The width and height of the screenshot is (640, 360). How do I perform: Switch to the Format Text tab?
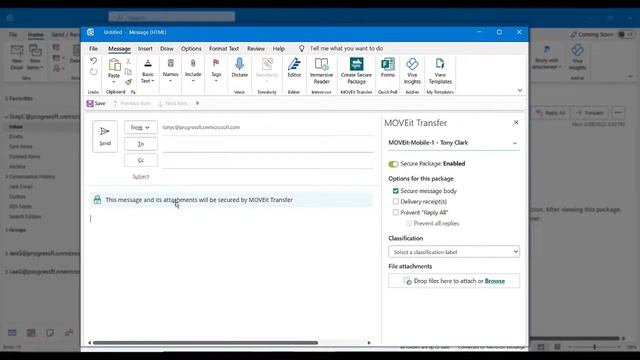pyautogui.click(x=224, y=48)
